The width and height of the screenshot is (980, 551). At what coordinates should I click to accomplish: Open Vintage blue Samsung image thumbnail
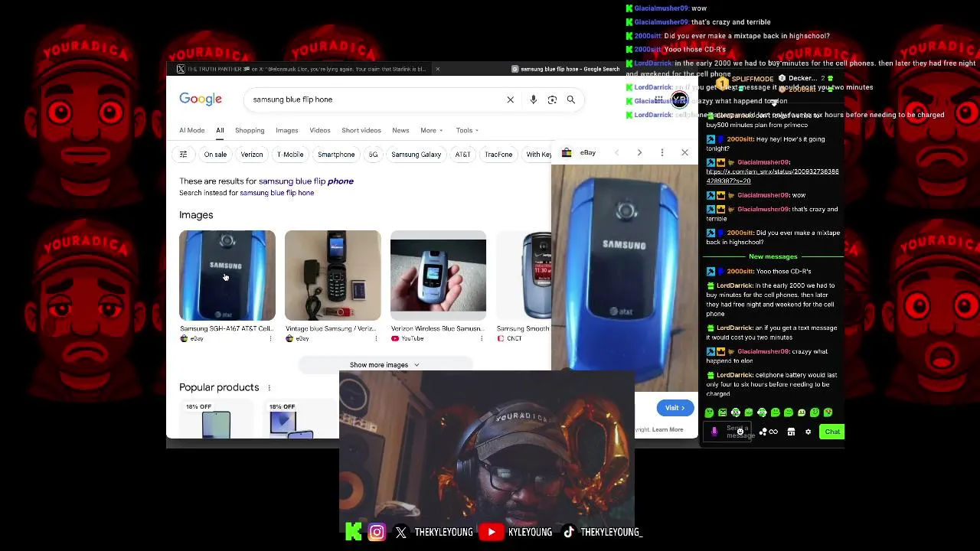[333, 275]
